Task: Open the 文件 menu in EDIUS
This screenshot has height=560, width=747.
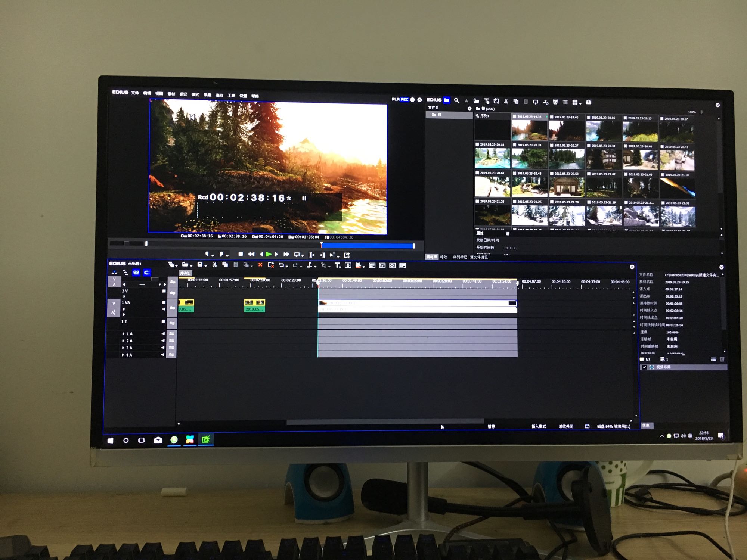Action: pos(135,93)
